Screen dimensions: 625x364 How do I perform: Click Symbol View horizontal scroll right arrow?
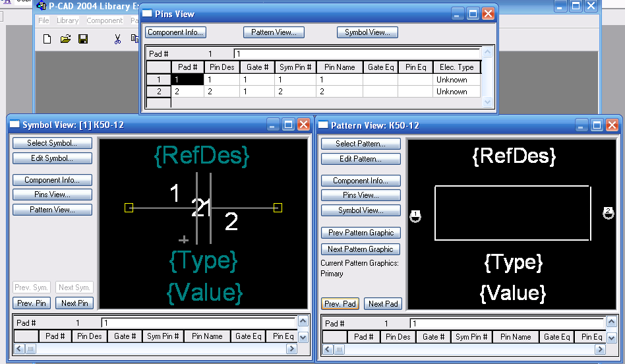[291, 349]
